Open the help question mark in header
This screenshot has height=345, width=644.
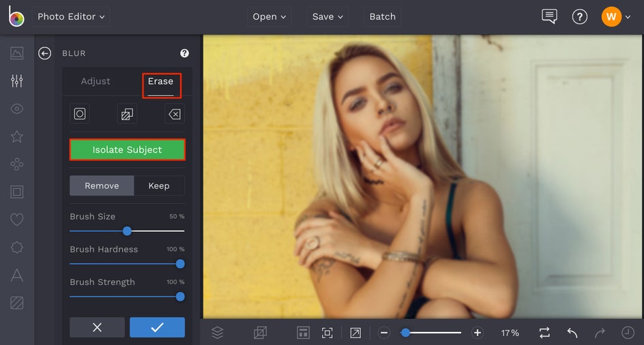pos(579,17)
